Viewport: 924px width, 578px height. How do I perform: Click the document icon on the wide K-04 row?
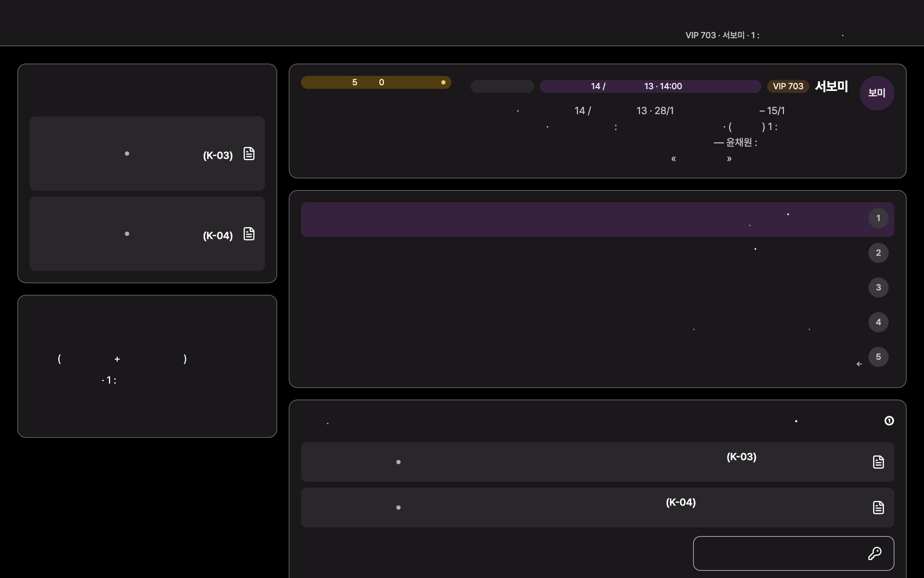(x=878, y=507)
